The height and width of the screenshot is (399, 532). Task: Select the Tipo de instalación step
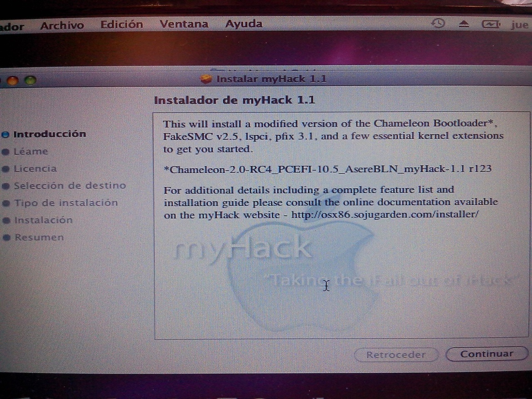tap(66, 203)
